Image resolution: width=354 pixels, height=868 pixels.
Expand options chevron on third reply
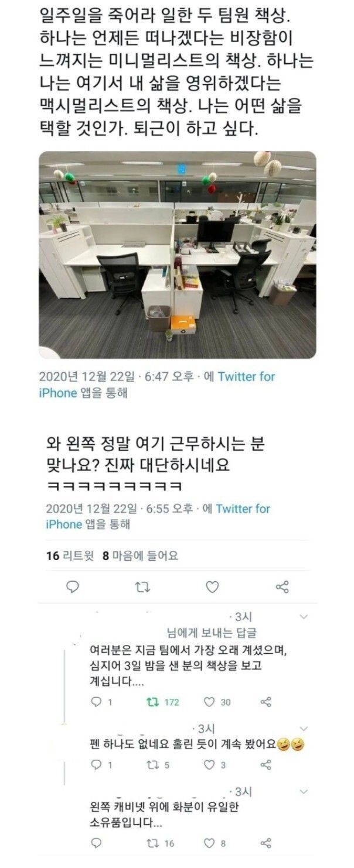[303, 791]
